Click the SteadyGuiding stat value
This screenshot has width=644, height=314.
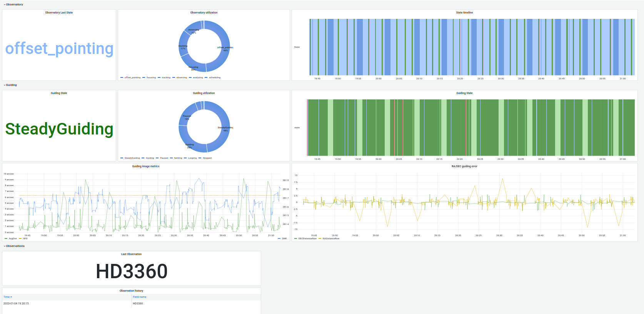click(x=59, y=129)
